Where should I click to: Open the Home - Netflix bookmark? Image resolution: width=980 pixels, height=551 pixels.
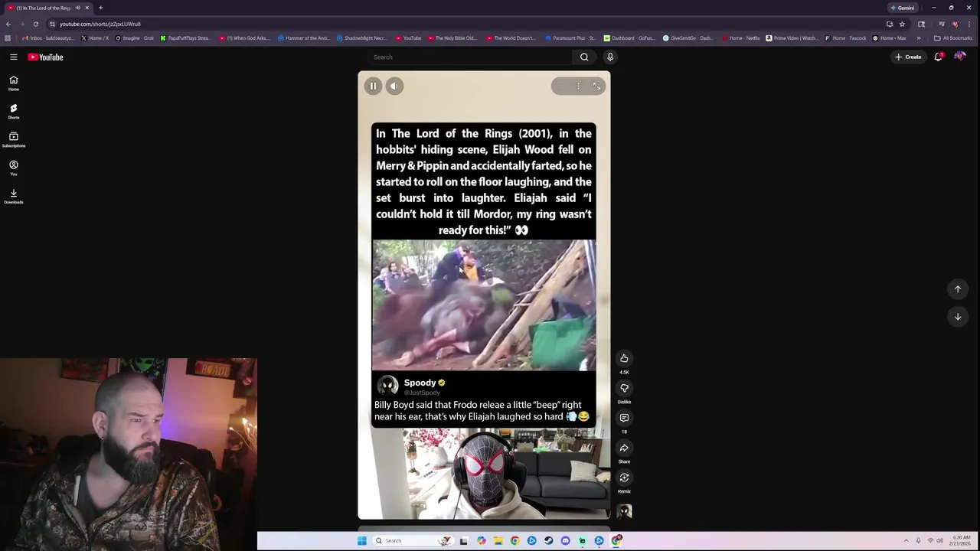[x=740, y=37]
